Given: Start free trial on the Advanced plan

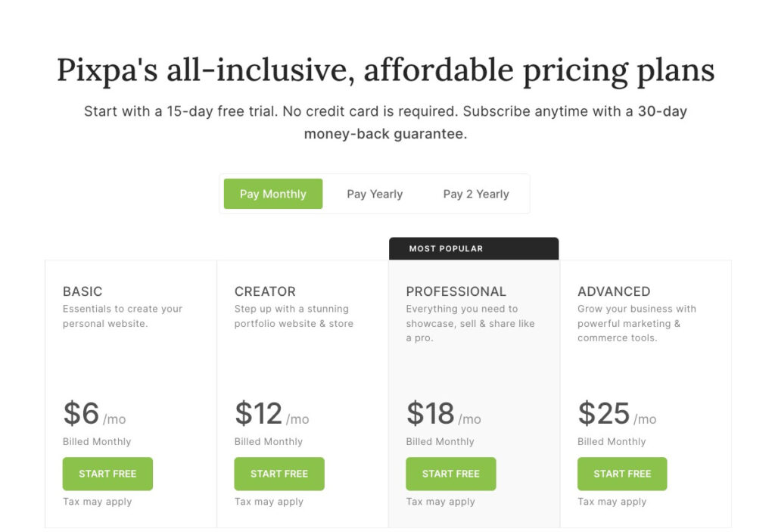Looking at the screenshot, I should pos(622,474).
